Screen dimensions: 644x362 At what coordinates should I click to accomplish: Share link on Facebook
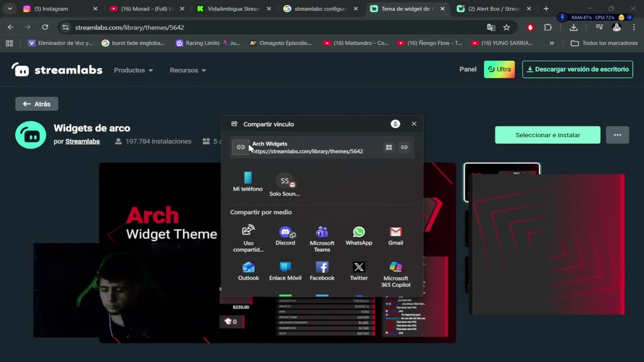click(322, 271)
